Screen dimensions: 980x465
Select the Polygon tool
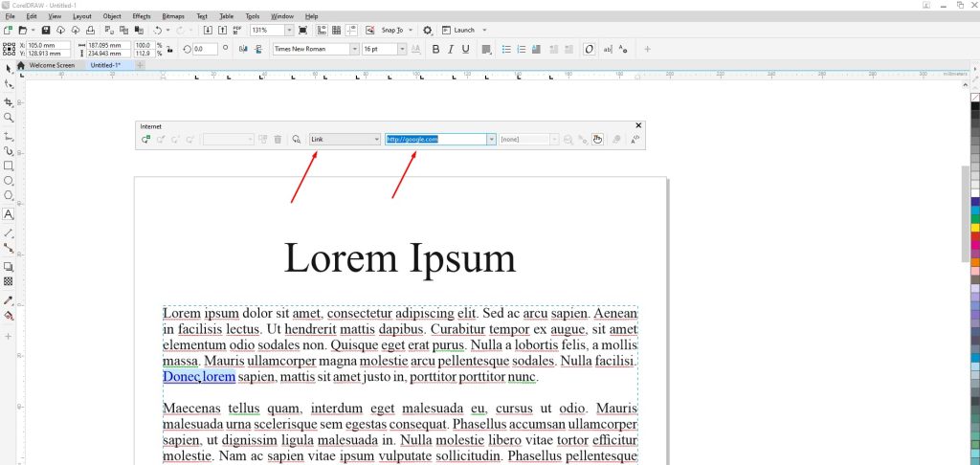click(8, 195)
